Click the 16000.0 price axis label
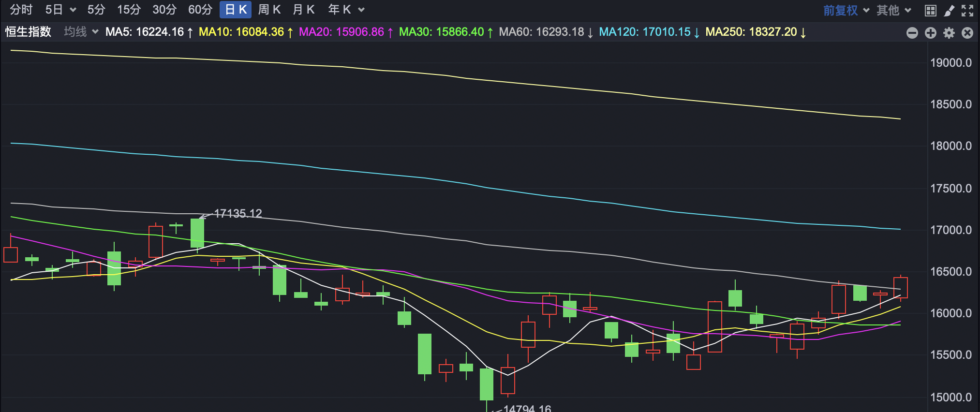 [x=951, y=313]
